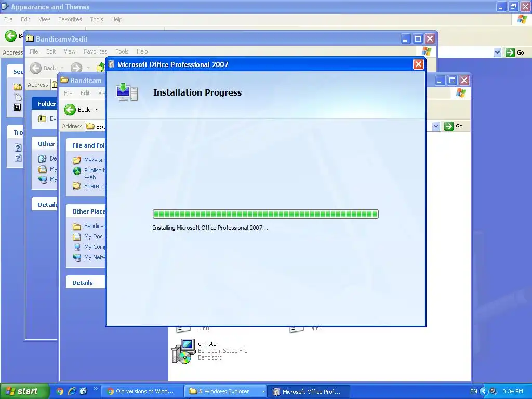Click the third Quick Launch icon
The width and height of the screenshot is (532, 399).
click(x=83, y=391)
